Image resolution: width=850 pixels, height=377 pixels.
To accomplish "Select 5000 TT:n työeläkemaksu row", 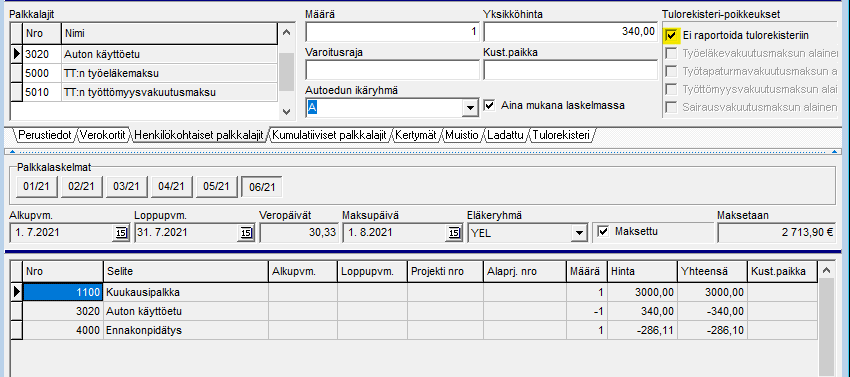I will point(150,73).
